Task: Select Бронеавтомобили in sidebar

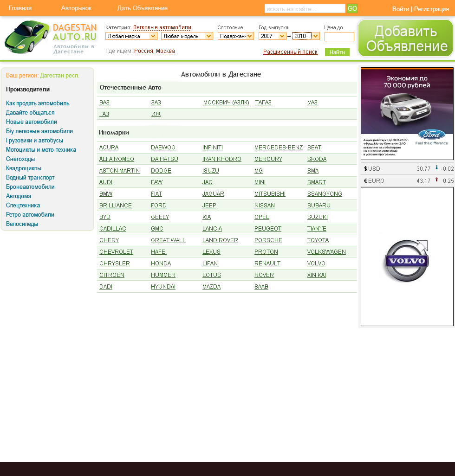Action: 30,187
